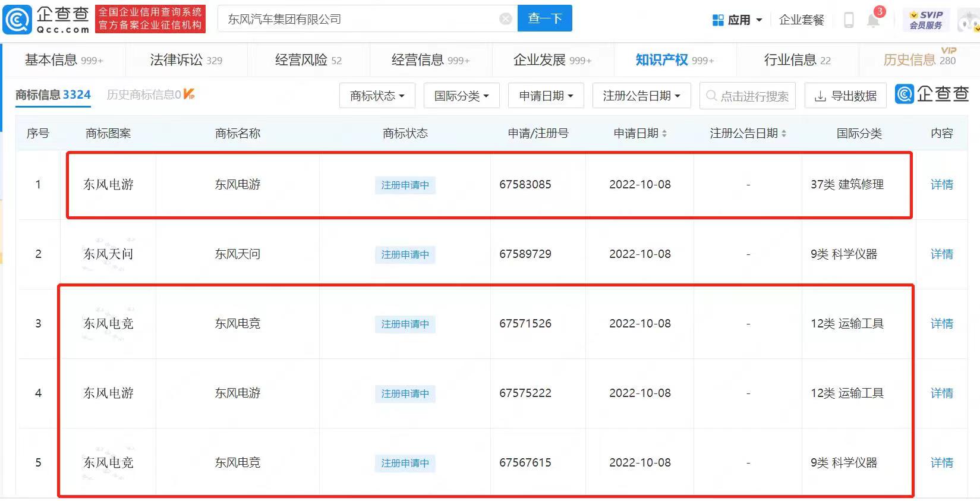Open 详情 for trademark 67589729
This screenshot has width=980, height=501.
[x=942, y=254]
